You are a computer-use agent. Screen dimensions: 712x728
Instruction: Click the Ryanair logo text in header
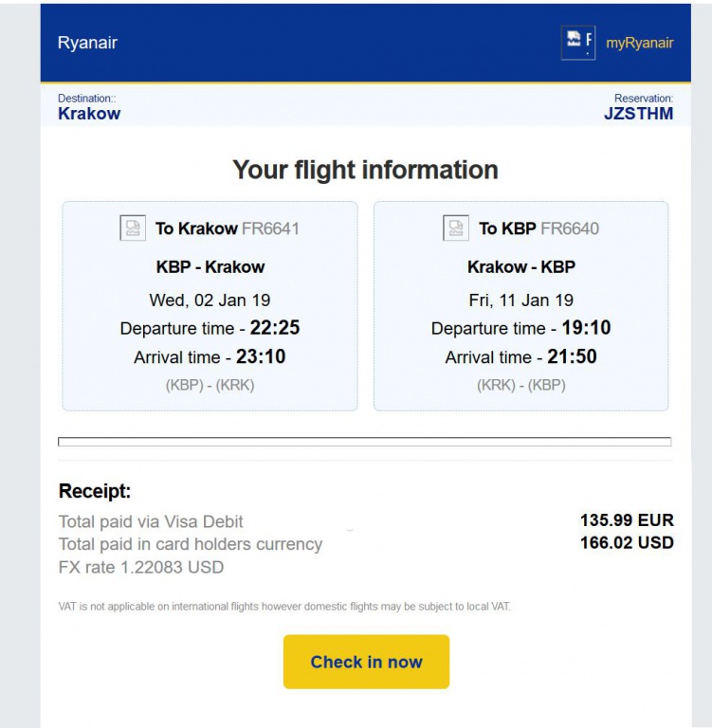(87, 43)
